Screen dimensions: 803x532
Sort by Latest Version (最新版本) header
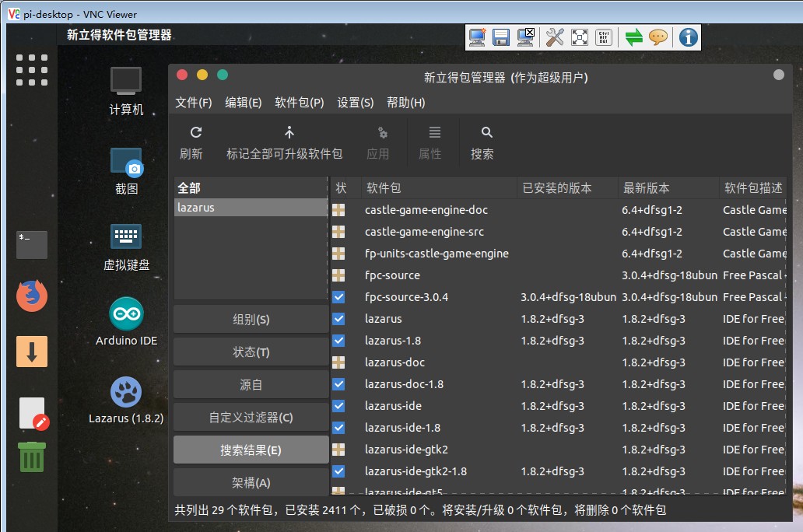(x=669, y=188)
